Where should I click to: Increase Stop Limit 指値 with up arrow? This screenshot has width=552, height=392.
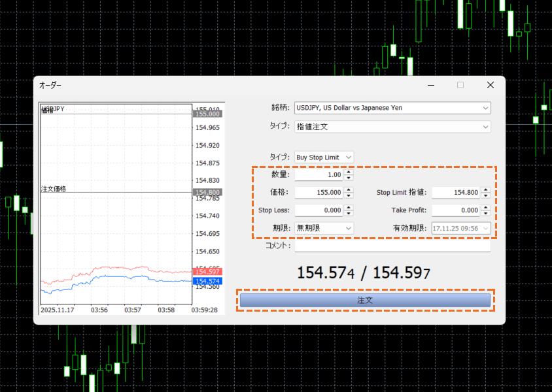coord(486,189)
